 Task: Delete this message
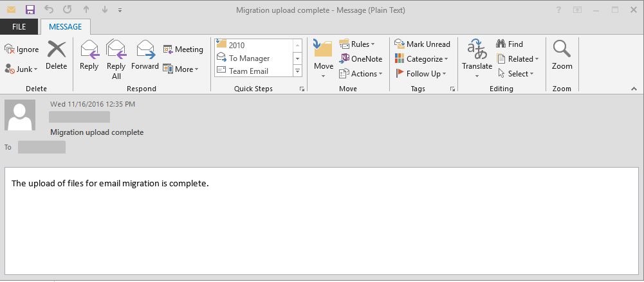pos(56,55)
